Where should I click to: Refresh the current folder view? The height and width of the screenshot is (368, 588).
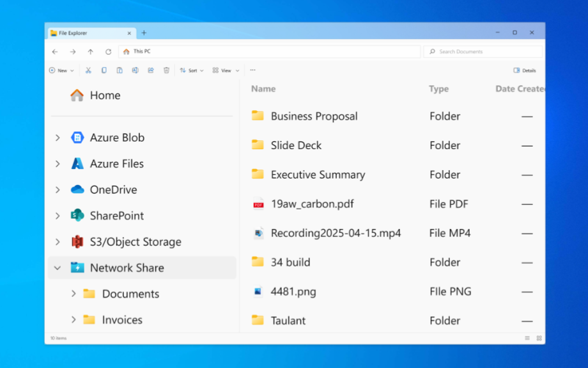coord(109,52)
